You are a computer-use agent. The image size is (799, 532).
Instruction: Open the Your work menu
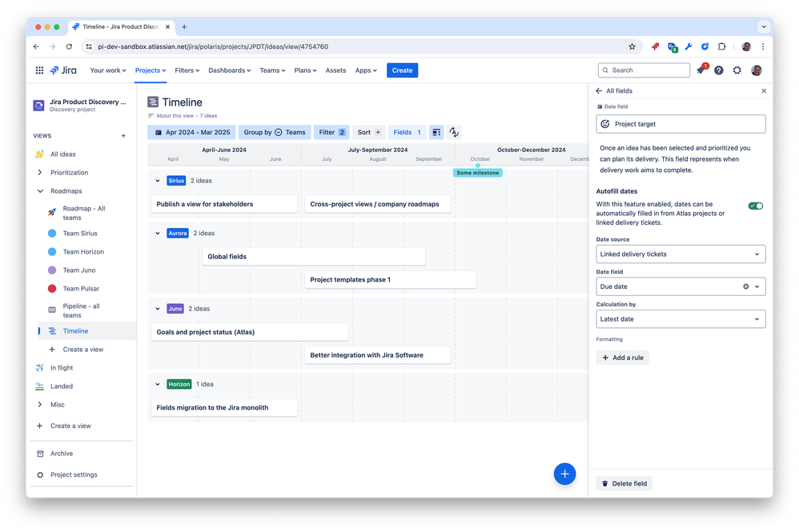click(107, 70)
